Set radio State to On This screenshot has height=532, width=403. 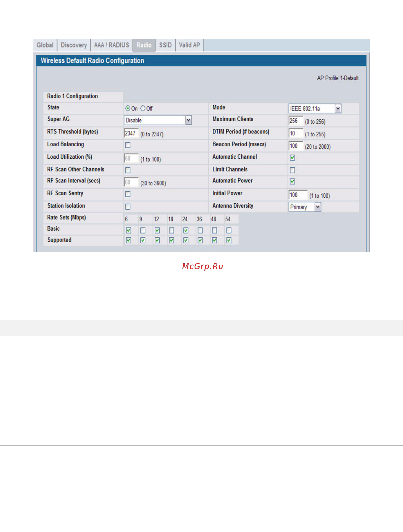(128, 108)
